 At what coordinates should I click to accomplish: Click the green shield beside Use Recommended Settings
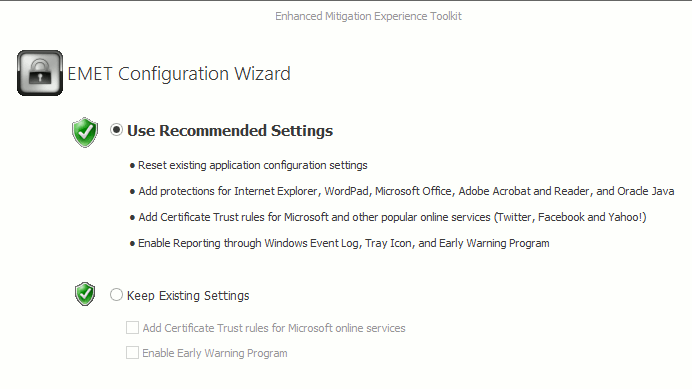[85, 132]
